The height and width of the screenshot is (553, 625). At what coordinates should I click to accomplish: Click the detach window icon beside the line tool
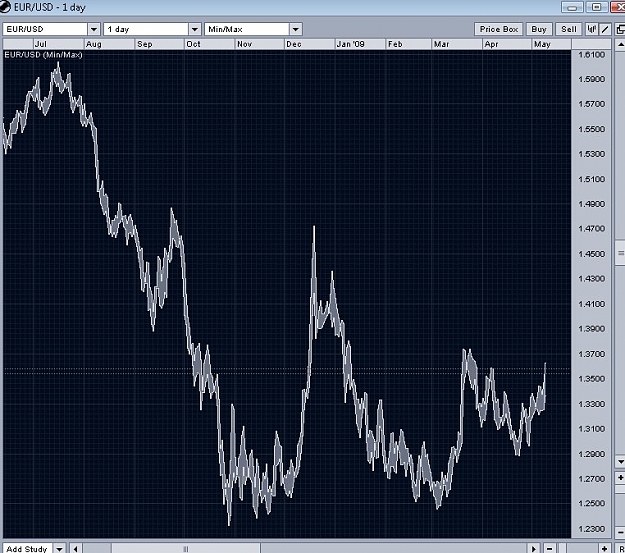tap(620, 29)
